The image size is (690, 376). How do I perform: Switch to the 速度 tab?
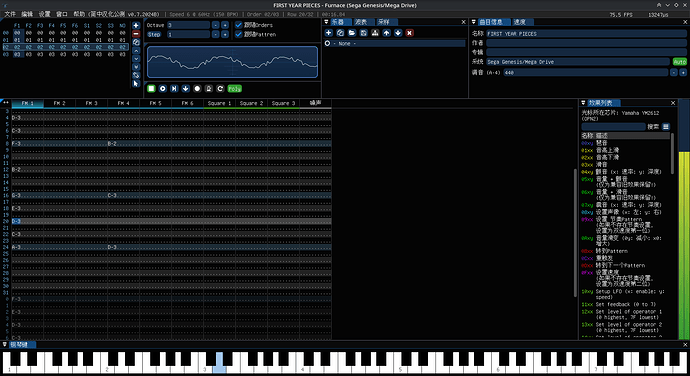520,22
